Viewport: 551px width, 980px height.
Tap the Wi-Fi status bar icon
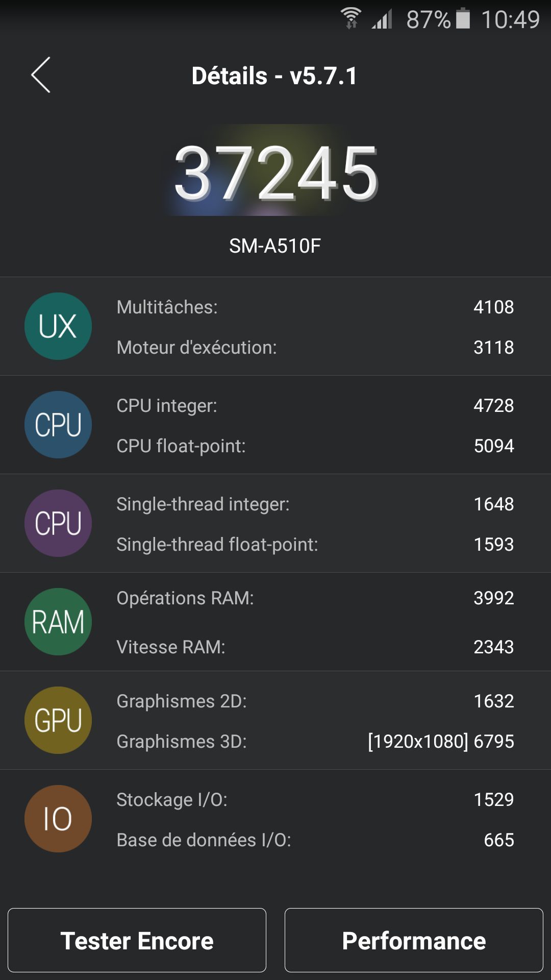(x=351, y=19)
